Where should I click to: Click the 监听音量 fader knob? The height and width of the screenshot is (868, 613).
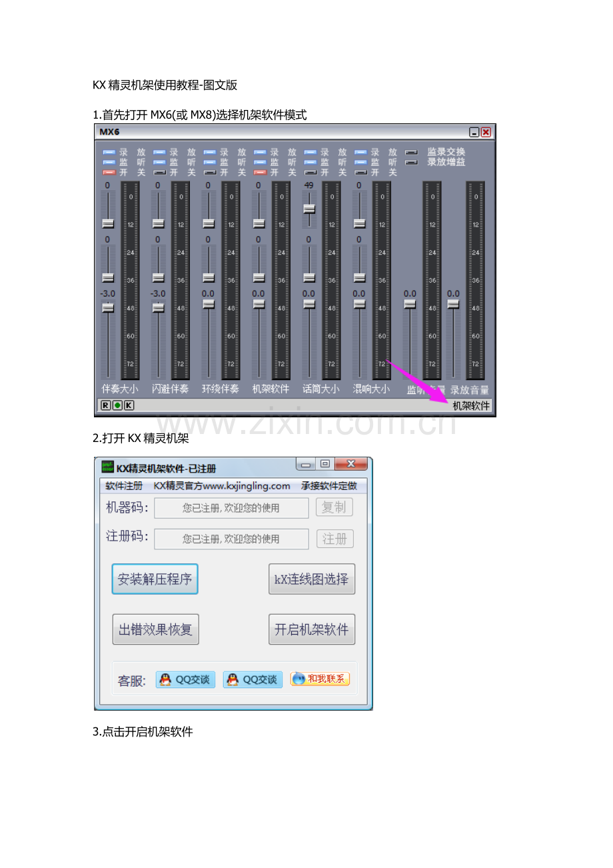[410, 304]
